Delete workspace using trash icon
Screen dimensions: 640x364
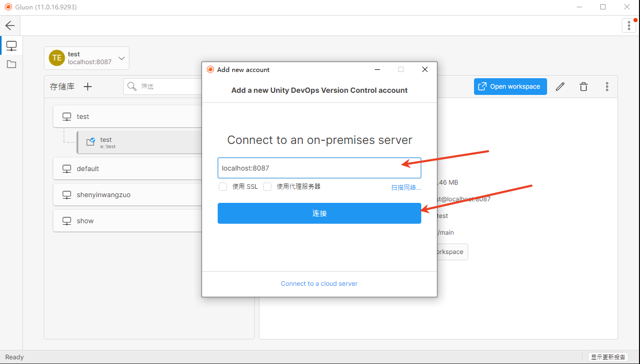pos(584,87)
